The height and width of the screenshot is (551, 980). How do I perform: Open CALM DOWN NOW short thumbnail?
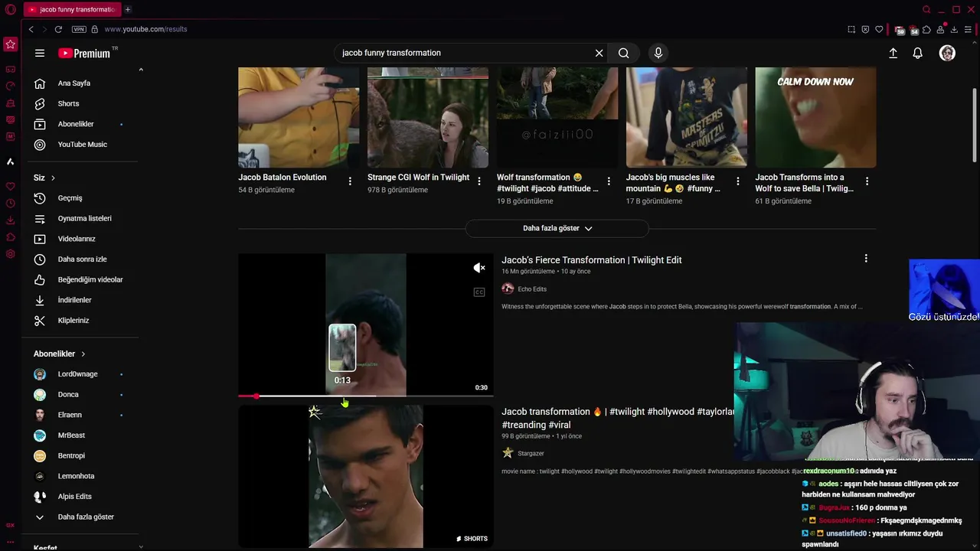[x=815, y=117]
